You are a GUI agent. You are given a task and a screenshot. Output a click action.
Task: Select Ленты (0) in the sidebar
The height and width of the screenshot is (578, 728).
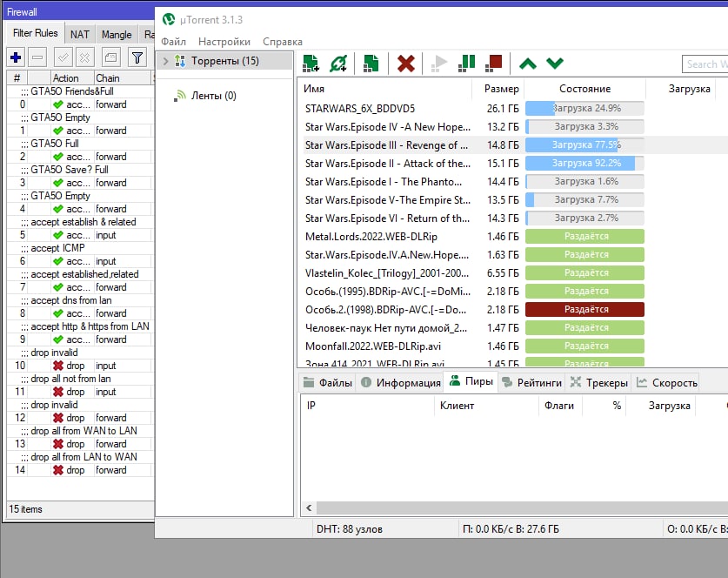click(214, 96)
